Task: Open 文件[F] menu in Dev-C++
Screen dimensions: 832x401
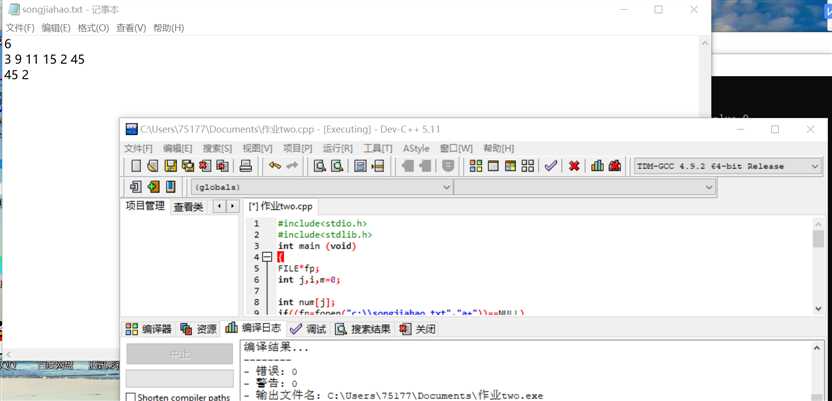Action: pyautogui.click(x=138, y=148)
